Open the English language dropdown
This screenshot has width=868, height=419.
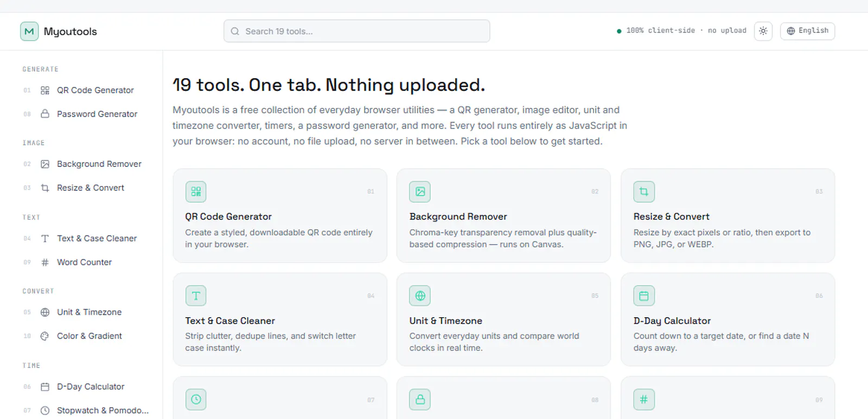(x=807, y=31)
